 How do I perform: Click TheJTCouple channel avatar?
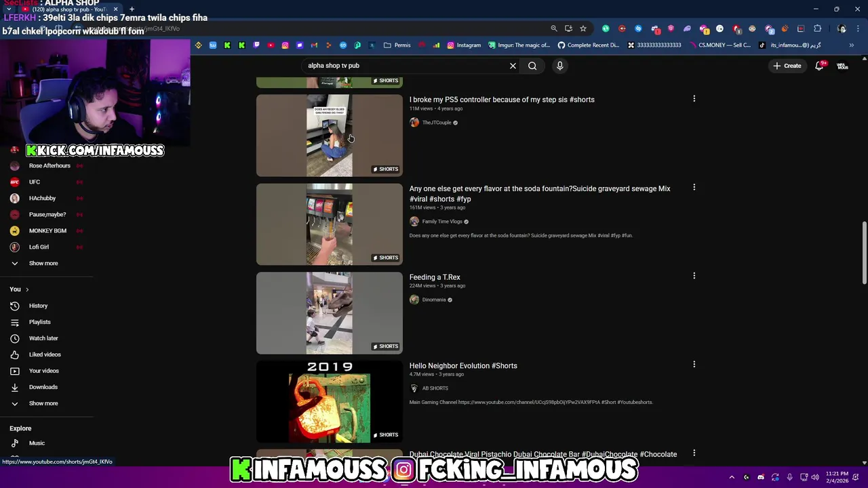414,123
